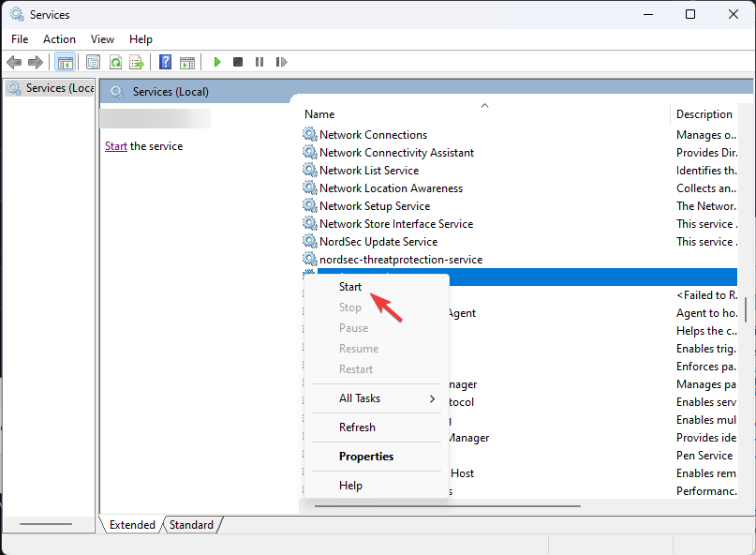Open the Properties toolbar icon
The height and width of the screenshot is (555, 756).
click(93, 62)
